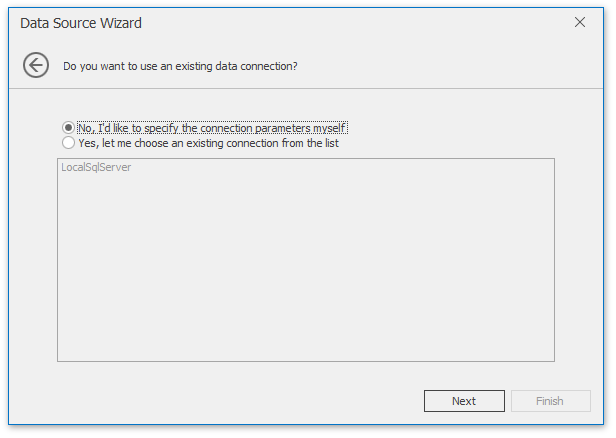Click the back arrow icon
This screenshot has width=616, height=438.
click(36, 66)
